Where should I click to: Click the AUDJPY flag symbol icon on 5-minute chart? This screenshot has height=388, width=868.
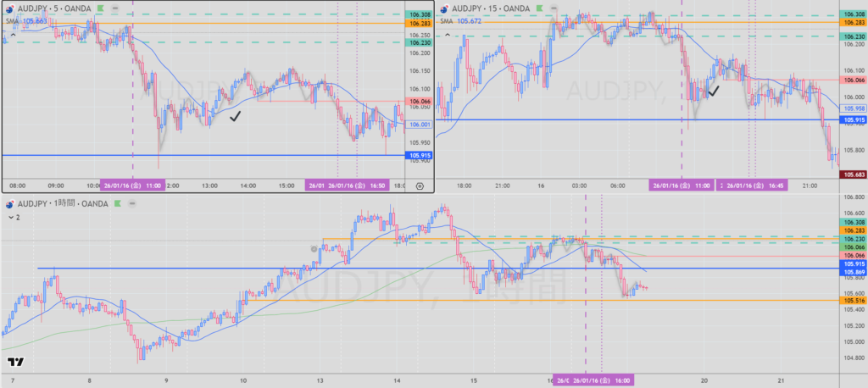(9, 8)
